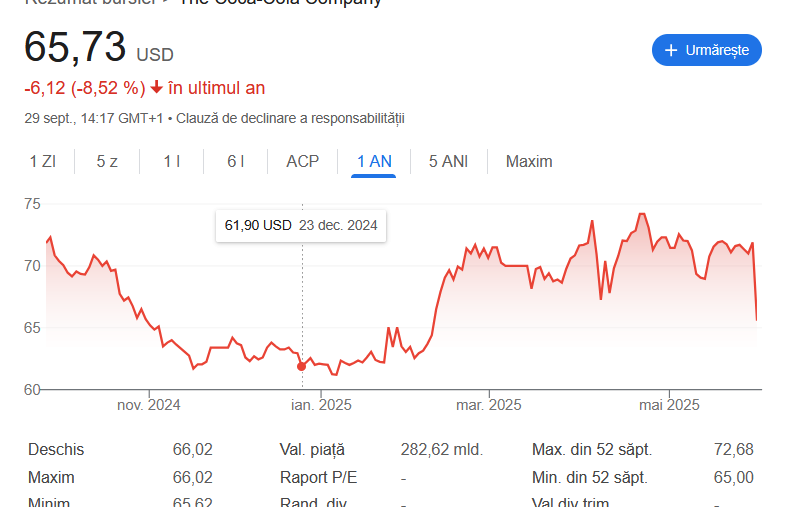
Task: Click the Val. piață market cap label
Action: (312, 450)
